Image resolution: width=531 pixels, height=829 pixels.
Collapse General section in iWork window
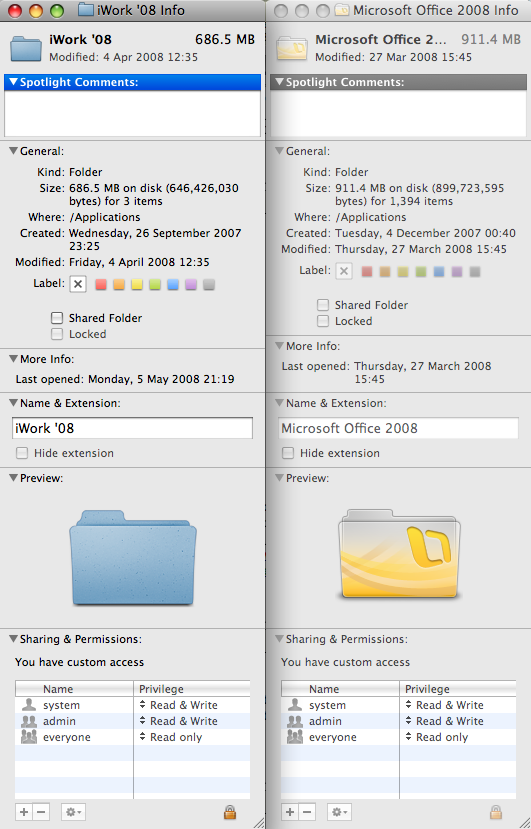tap(13, 151)
